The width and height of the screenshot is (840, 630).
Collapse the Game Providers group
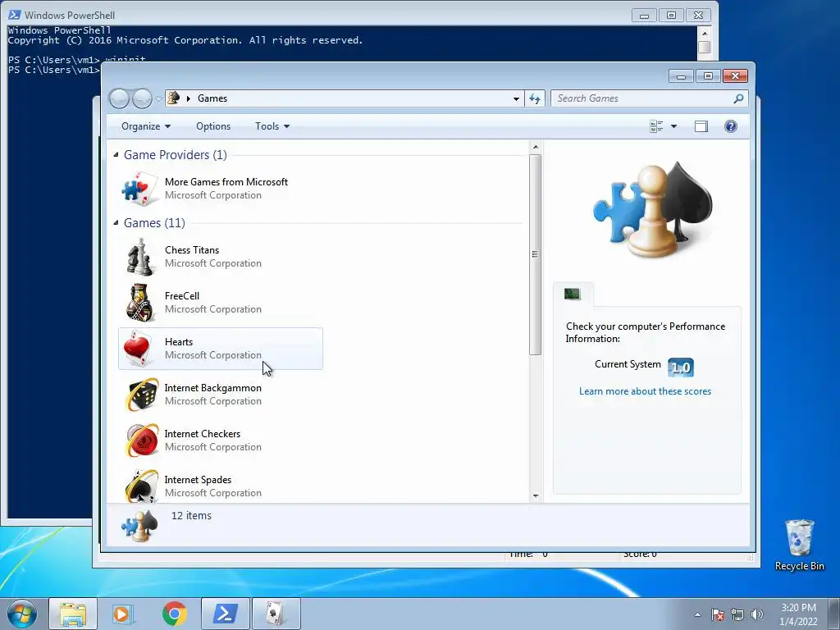pos(116,154)
